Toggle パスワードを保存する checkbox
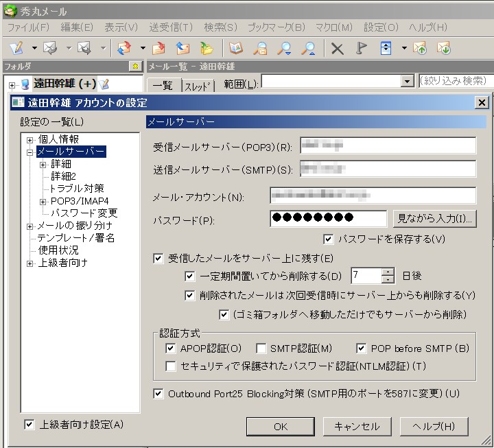This screenshot has height=448, width=494. (328, 239)
